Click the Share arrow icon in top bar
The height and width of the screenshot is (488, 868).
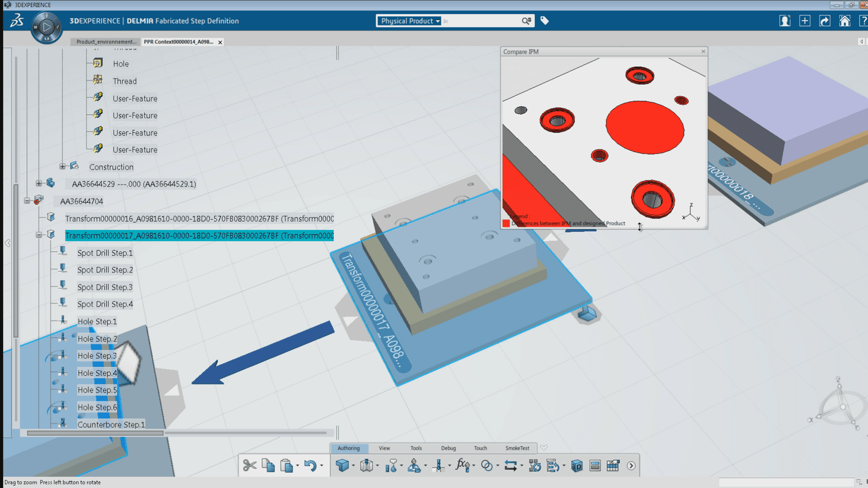825,21
